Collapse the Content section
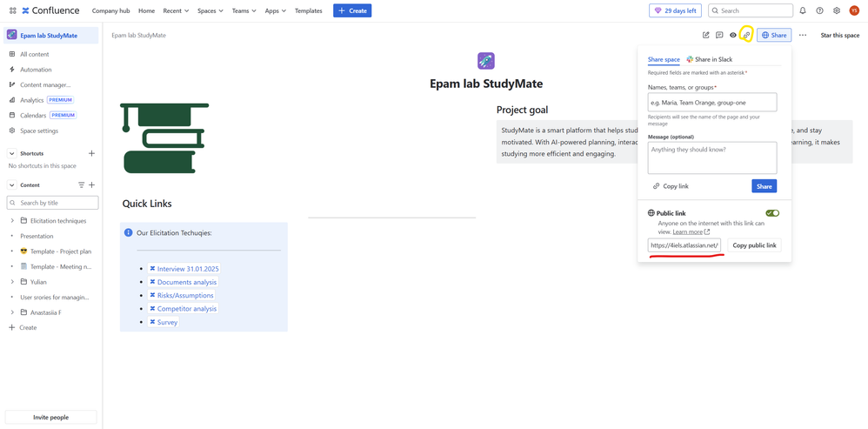 click(x=12, y=184)
